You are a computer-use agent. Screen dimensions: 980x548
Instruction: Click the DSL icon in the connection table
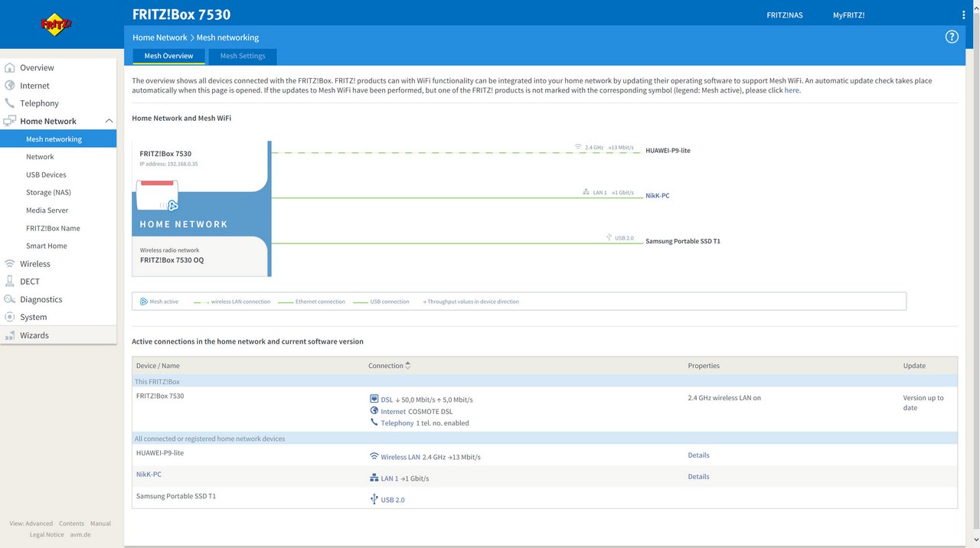(374, 399)
